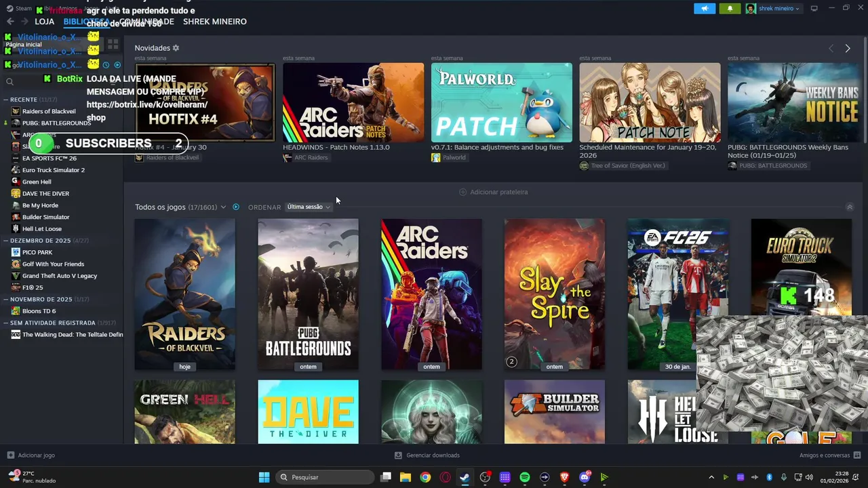Image resolution: width=868 pixels, height=488 pixels.
Task: Click DAVE THE DIVER sidebar game icon
Action: [16, 193]
